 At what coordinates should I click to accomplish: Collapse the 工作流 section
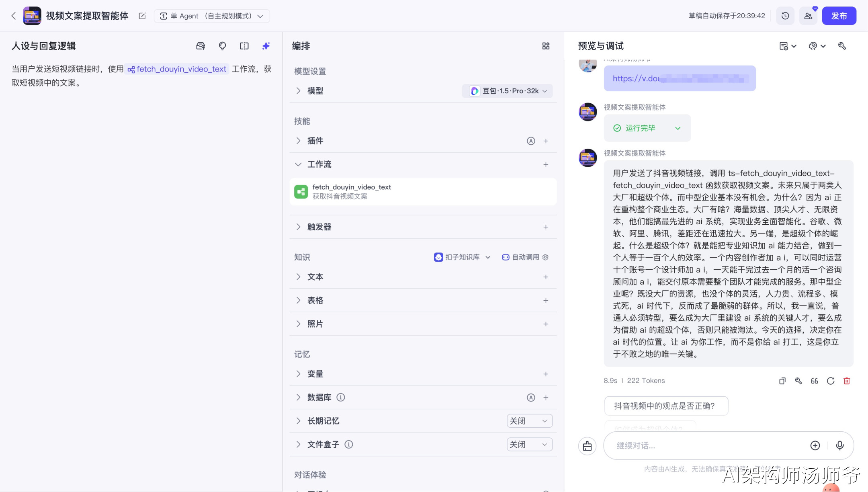click(298, 164)
